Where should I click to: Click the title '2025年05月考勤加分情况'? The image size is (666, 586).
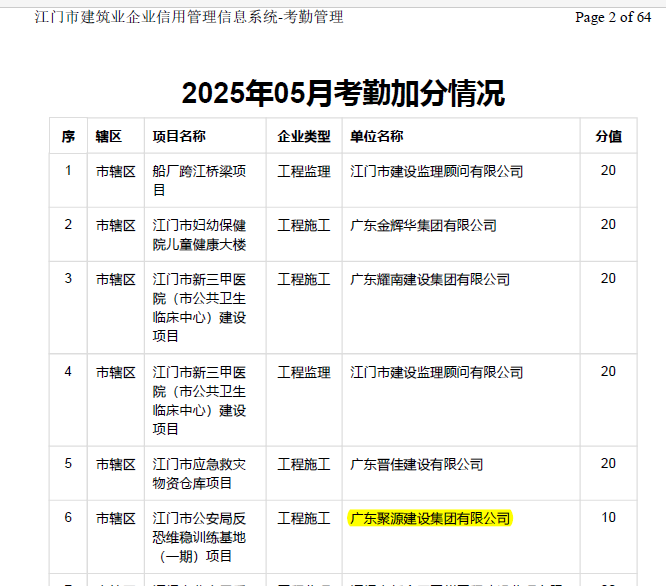pyautogui.click(x=343, y=93)
